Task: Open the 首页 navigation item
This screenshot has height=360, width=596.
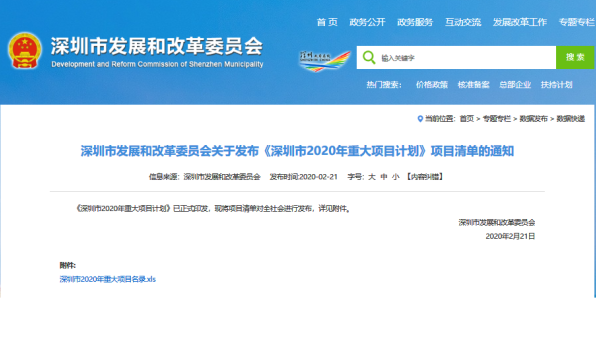Action: [x=327, y=22]
